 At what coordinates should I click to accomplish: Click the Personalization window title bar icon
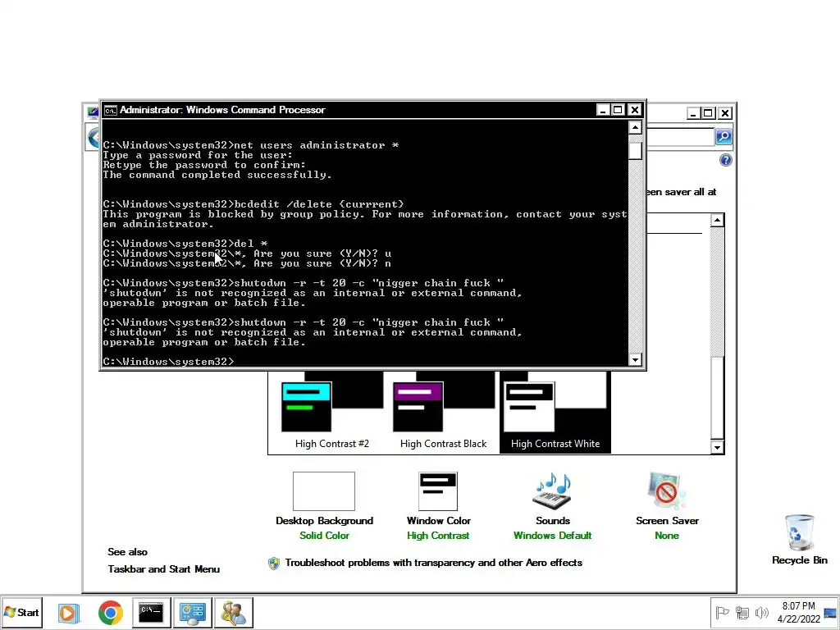pyautogui.click(x=93, y=112)
